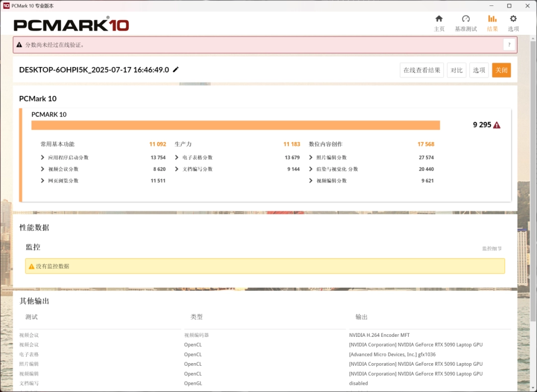537x392 pixels.
Task: Expand 应用程序启动分数 row
Action: coord(42,157)
